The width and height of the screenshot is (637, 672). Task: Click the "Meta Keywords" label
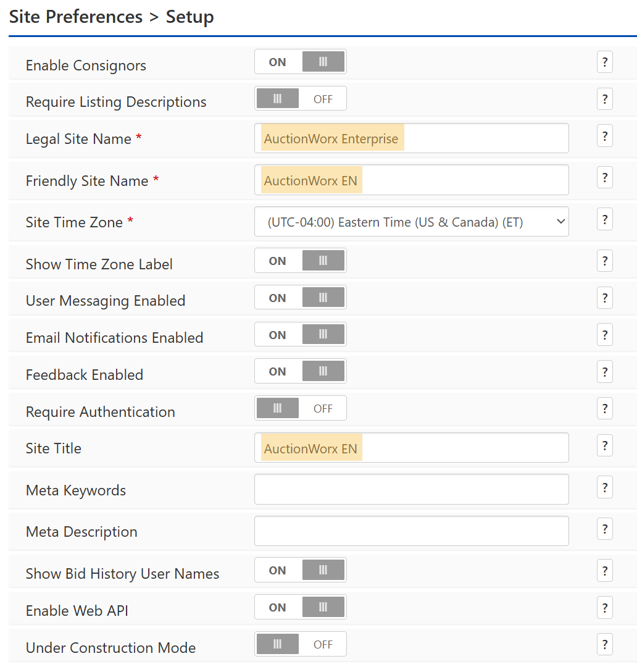(76, 490)
